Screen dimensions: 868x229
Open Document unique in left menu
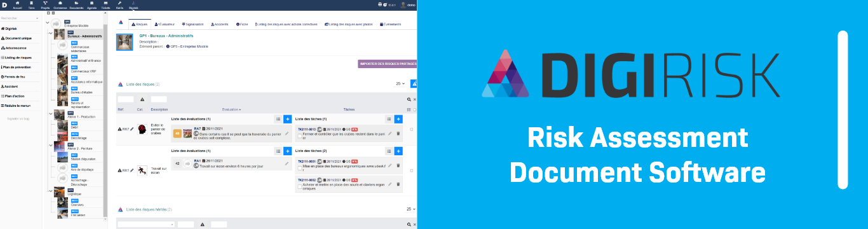click(x=17, y=38)
